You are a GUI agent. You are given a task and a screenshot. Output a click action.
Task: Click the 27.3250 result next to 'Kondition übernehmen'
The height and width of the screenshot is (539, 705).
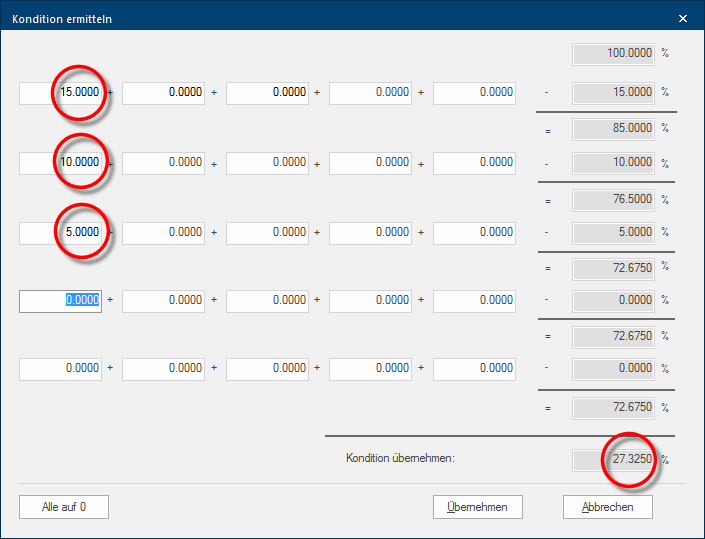[613, 459]
